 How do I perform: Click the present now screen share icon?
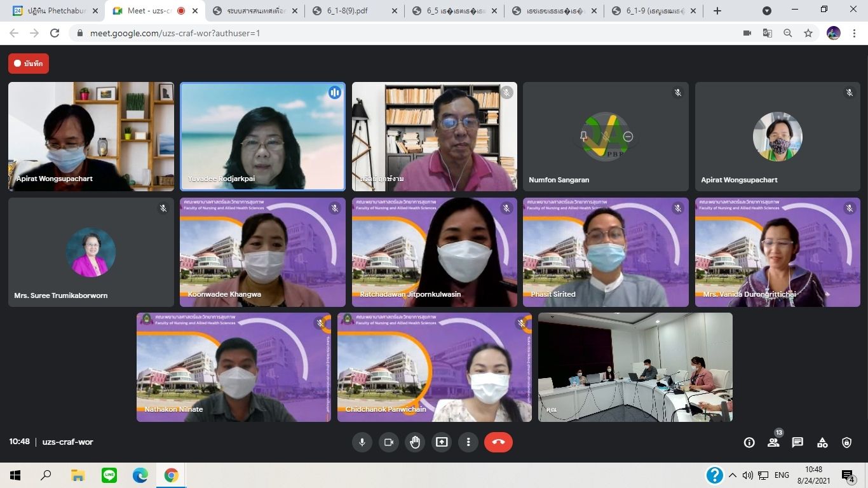[x=442, y=442]
